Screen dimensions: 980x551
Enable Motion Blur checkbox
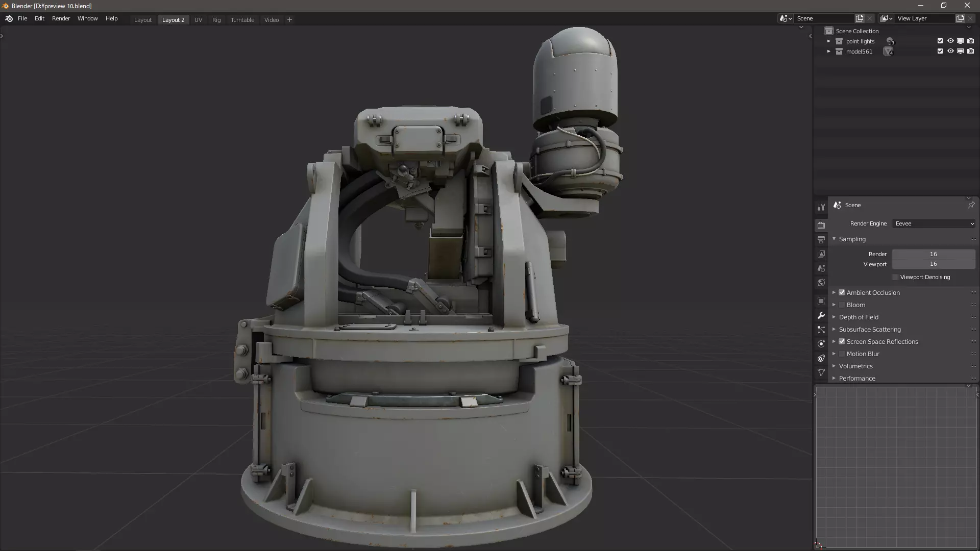[x=842, y=354]
